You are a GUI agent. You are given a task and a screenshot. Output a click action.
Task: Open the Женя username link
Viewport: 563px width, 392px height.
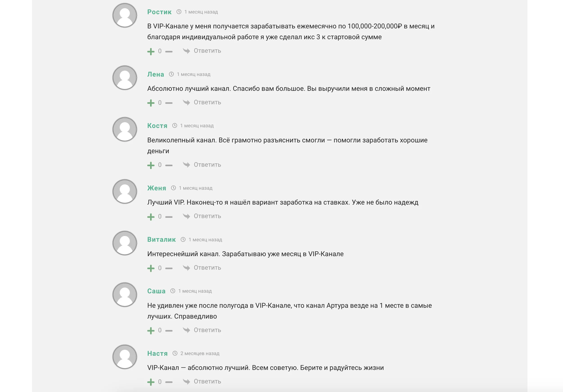pyautogui.click(x=157, y=188)
